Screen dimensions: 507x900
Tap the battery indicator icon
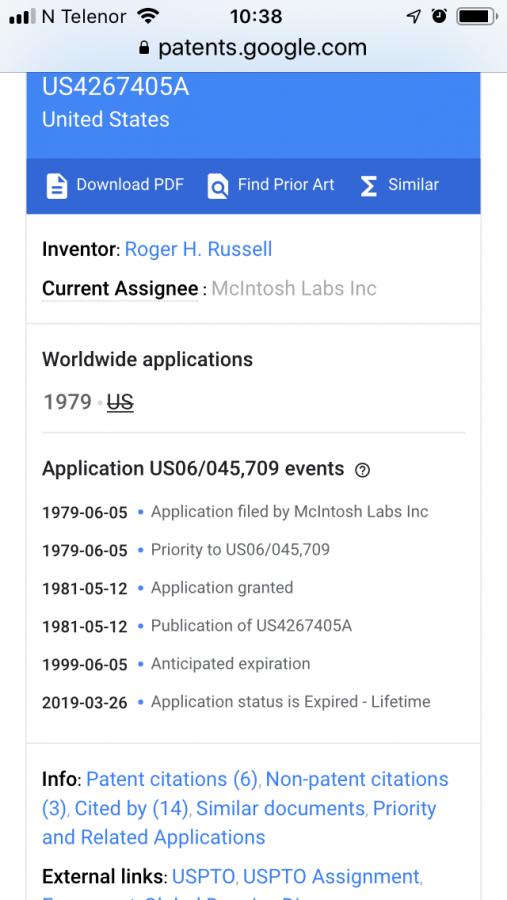(x=477, y=16)
